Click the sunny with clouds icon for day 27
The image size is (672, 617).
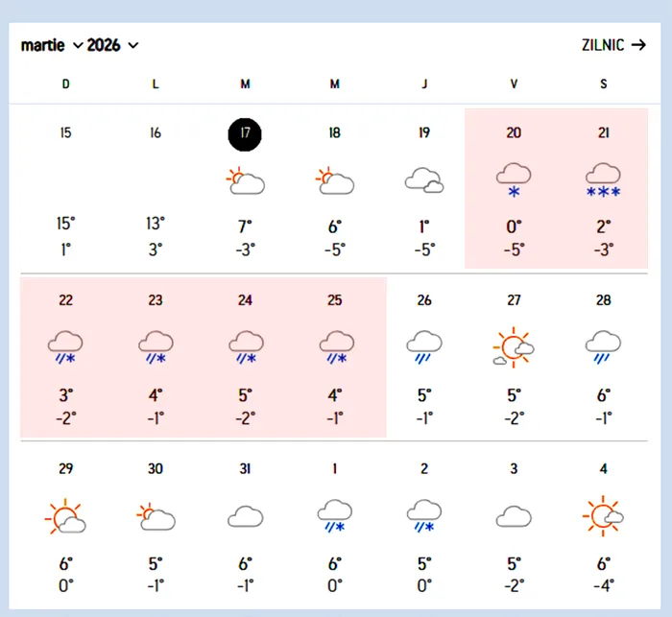[513, 346]
